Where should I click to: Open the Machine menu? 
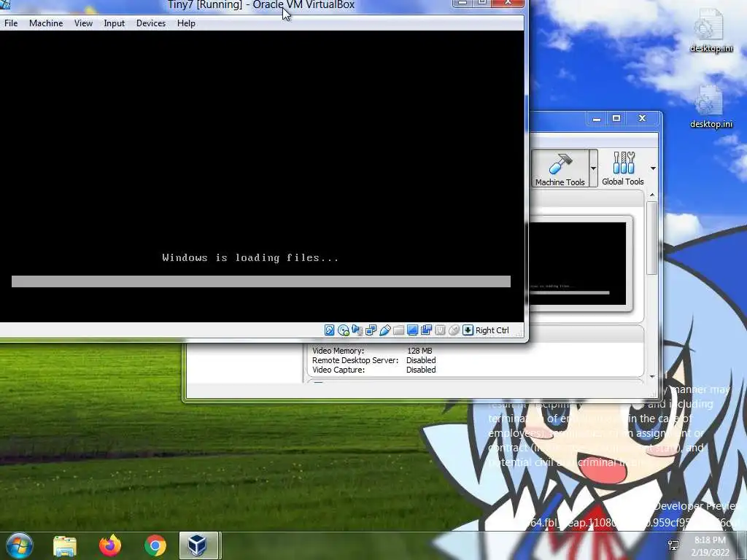46,23
